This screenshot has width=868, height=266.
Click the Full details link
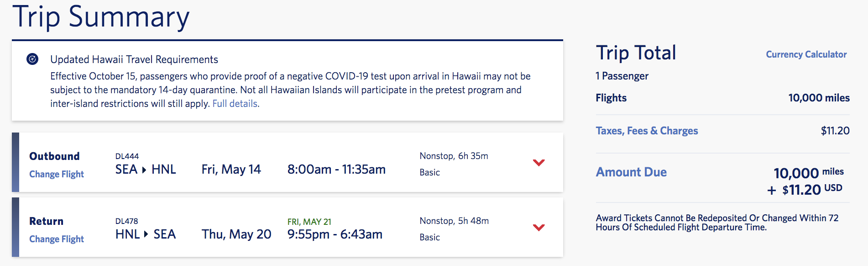click(x=234, y=103)
